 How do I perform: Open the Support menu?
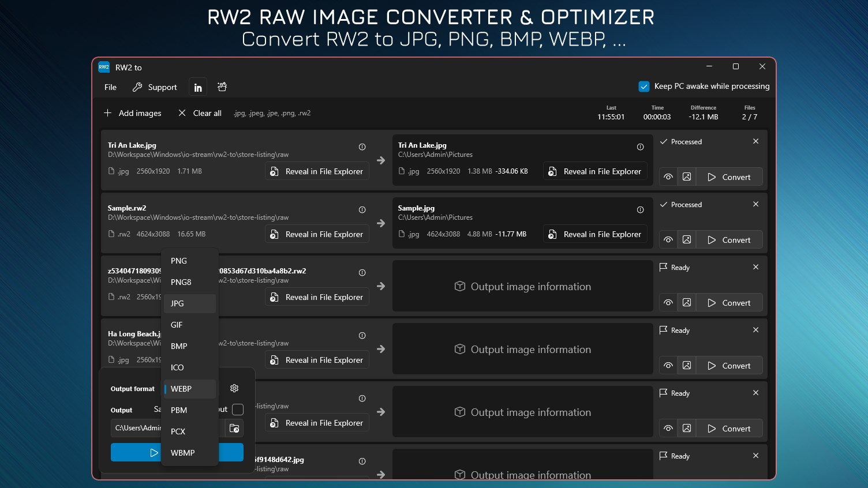155,88
